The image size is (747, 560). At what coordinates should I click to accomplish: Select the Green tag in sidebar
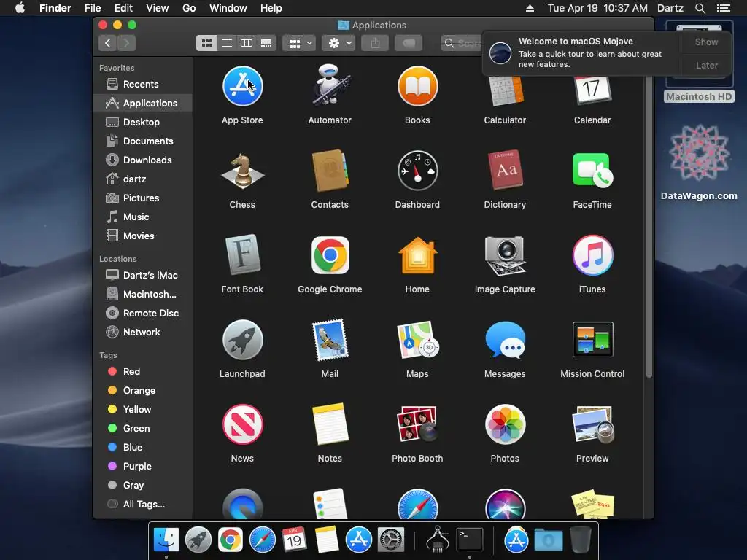click(142, 428)
